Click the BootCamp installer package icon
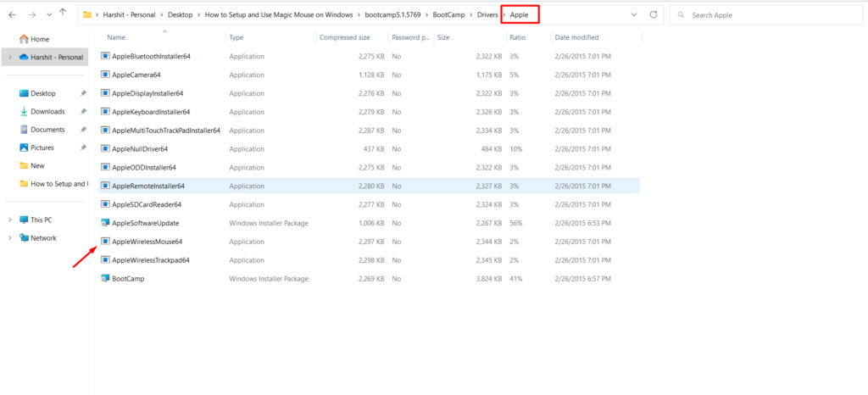Image resolution: width=868 pixels, height=395 pixels. [105, 279]
